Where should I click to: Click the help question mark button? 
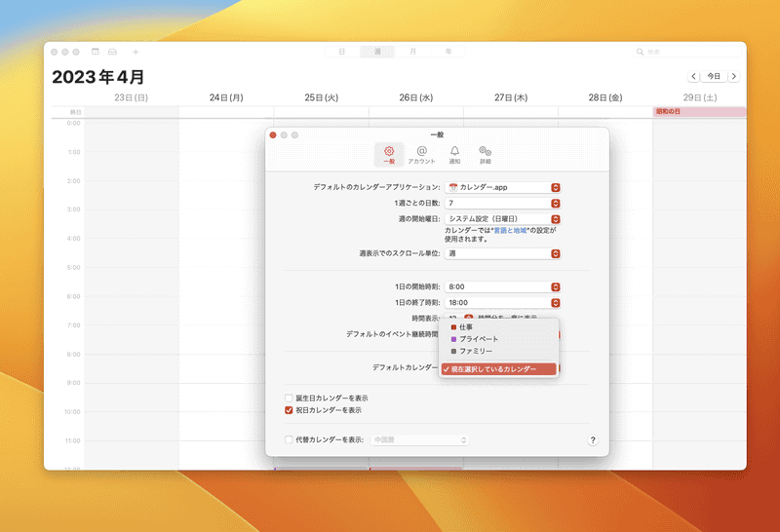coord(593,440)
